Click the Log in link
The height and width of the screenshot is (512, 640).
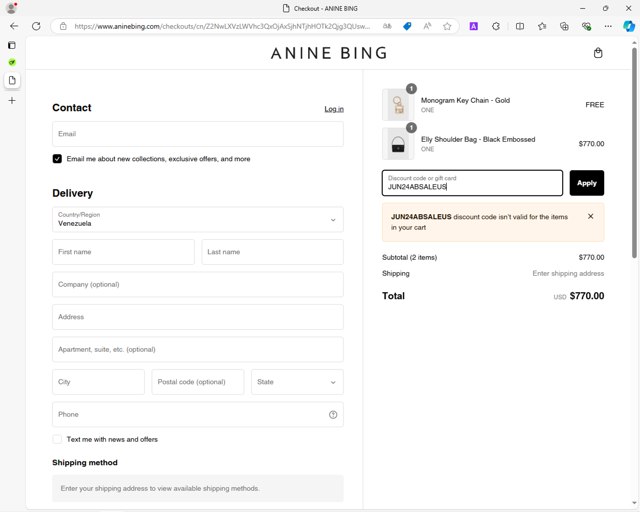point(334,109)
